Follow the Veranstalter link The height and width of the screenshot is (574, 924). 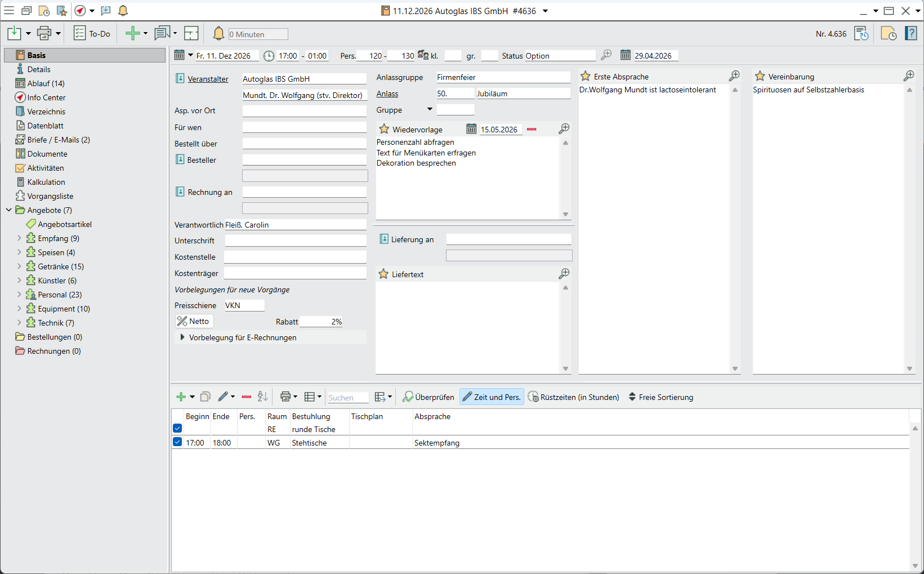click(x=208, y=79)
